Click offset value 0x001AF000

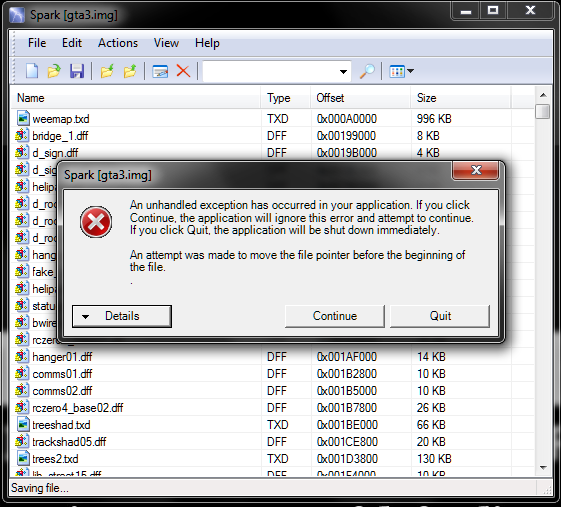pyautogui.click(x=346, y=357)
